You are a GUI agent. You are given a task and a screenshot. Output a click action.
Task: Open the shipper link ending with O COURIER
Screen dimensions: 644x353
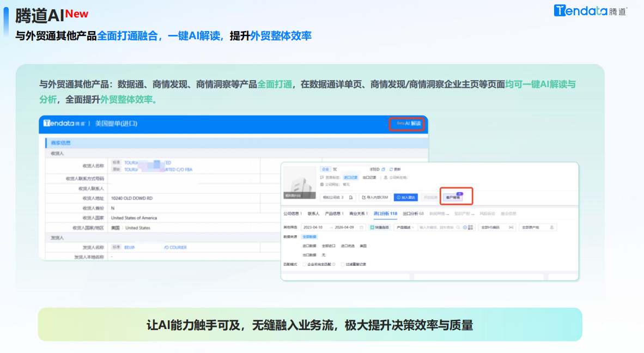click(x=155, y=247)
